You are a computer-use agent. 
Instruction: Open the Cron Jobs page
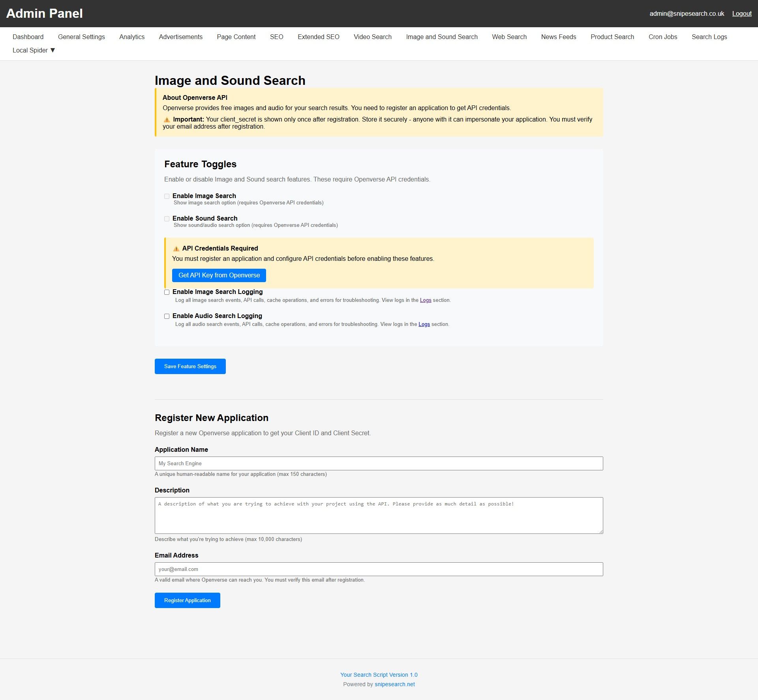(662, 37)
